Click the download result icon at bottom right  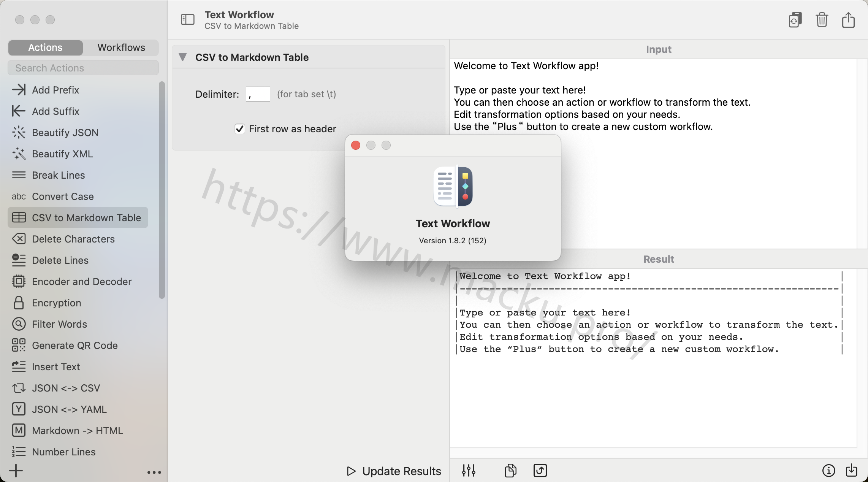click(x=851, y=471)
